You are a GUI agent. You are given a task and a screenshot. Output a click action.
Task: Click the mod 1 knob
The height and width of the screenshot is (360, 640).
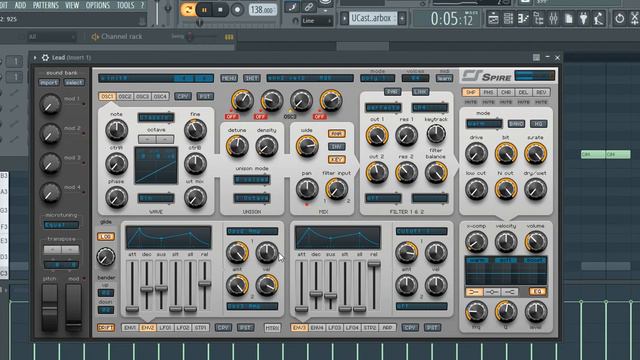[50, 104]
